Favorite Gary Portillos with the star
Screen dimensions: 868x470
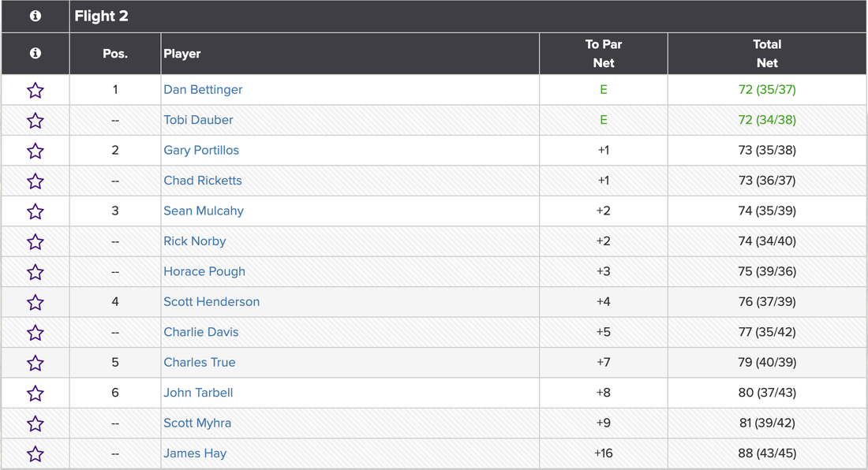pos(36,151)
